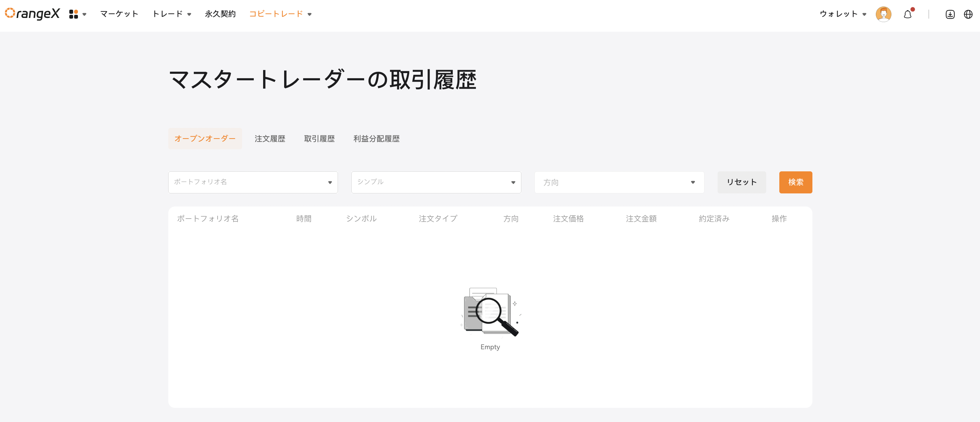Click the 時間 column header
Image resolution: width=980 pixels, height=422 pixels.
[303, 219]
